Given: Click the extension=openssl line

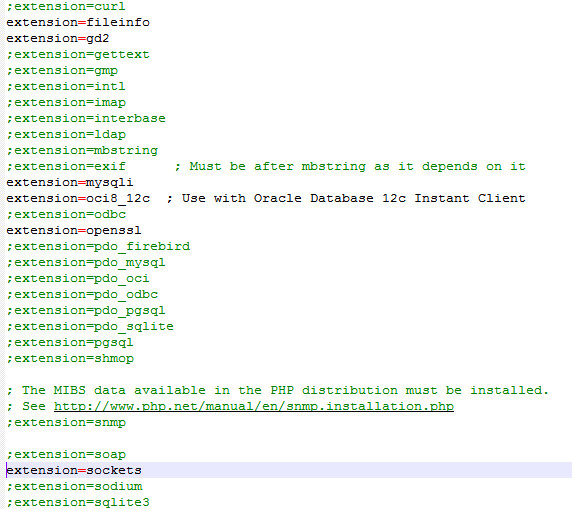Looking at the screenshot, I should [74, 231].
